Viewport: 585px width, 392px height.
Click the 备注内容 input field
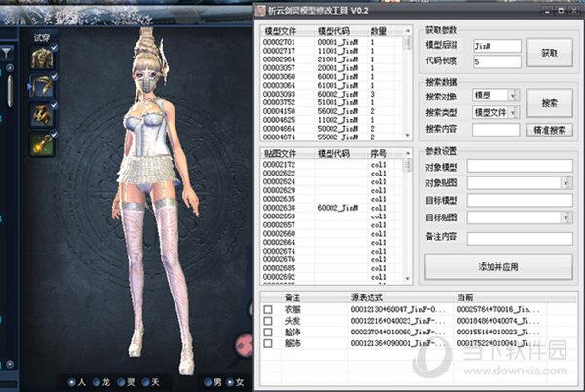(520, 238)
